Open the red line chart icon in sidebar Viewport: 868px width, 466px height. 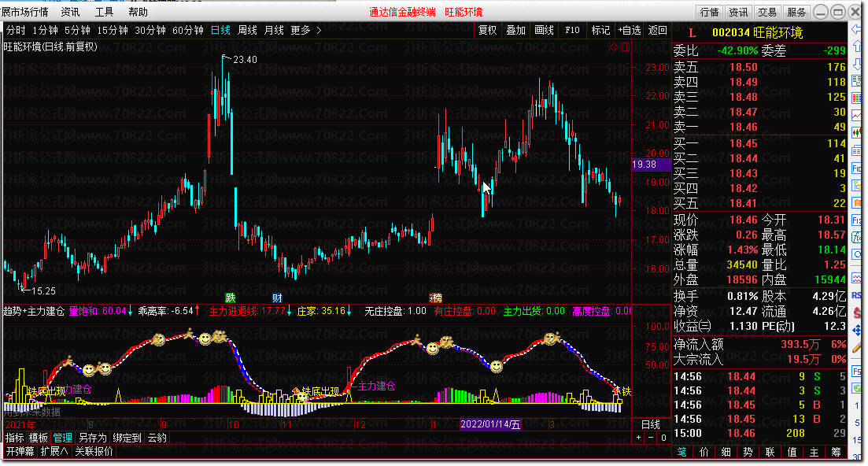pyautogui.click(x=856, y=116)
